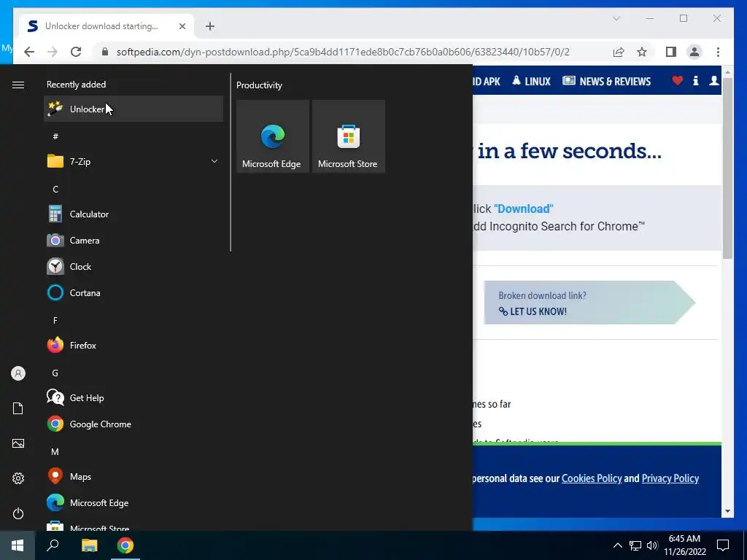Open network status tray icon
The image size is (747, 560).
(635, 545)
